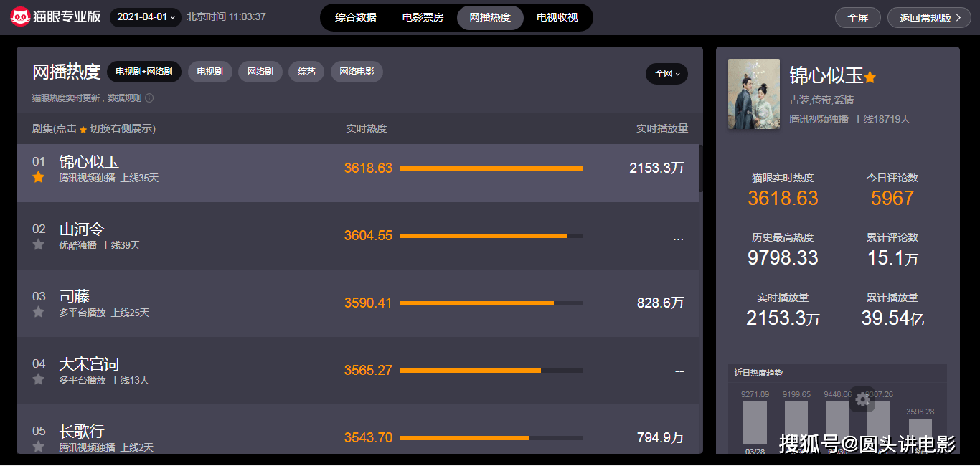This screenshot has height=466, width=980.
Task: Select the 电视剧+网络剧 filter
Action: click(x=144, y=72)
